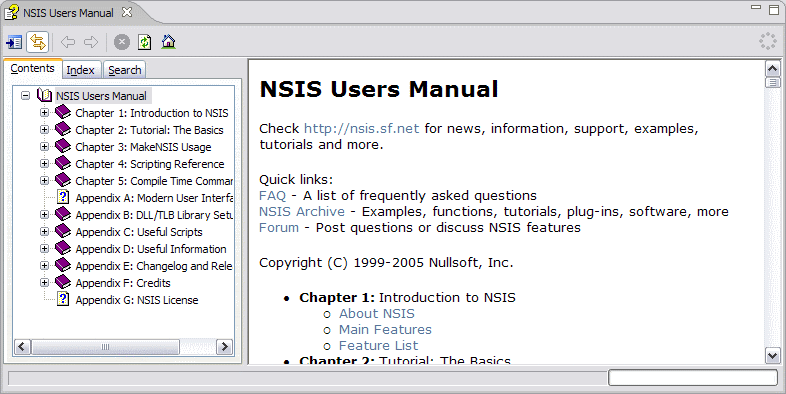Open the http://nsis.sf.net link
Viewport: 786px width, 394px height.
361,129
